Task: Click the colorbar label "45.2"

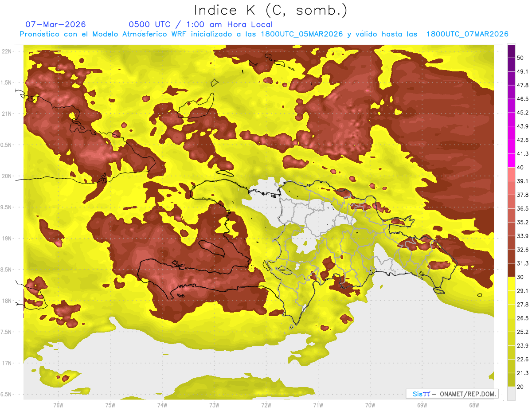Action: pyautogui.click(x=523, y=113)
